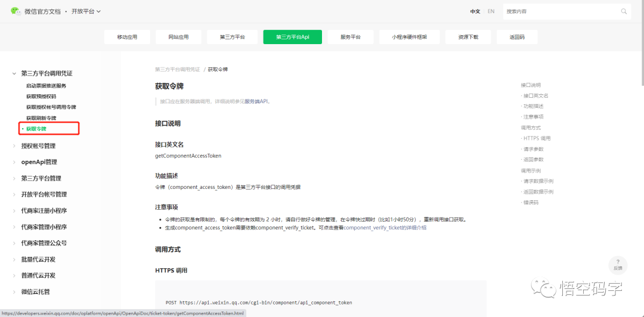
Task: Expand the 开放平台帐号管理 section chevron
Action: 14,194
